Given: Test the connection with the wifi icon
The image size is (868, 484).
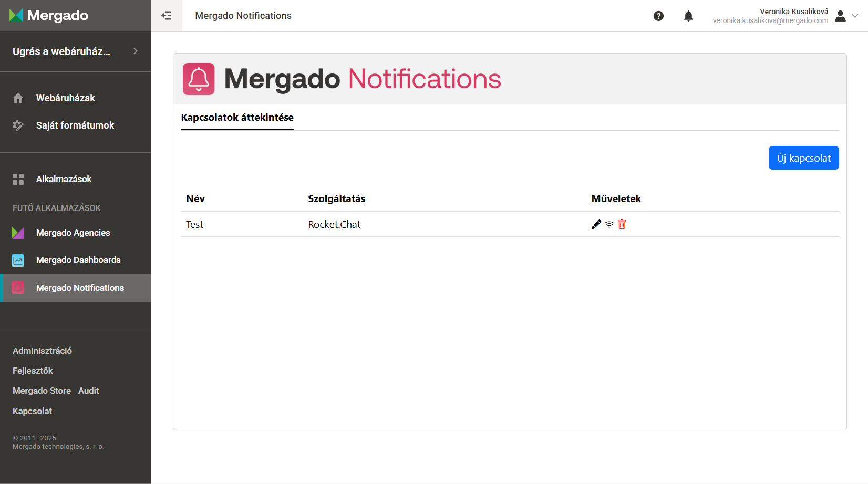Looking at the screenshot, I should coord(609,225).
